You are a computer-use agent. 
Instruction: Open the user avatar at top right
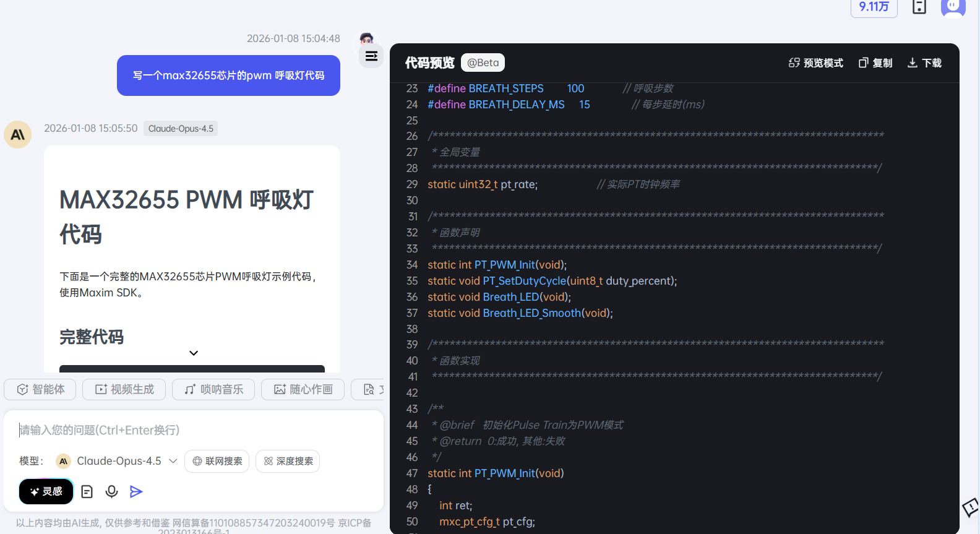[x=953, y=7]
